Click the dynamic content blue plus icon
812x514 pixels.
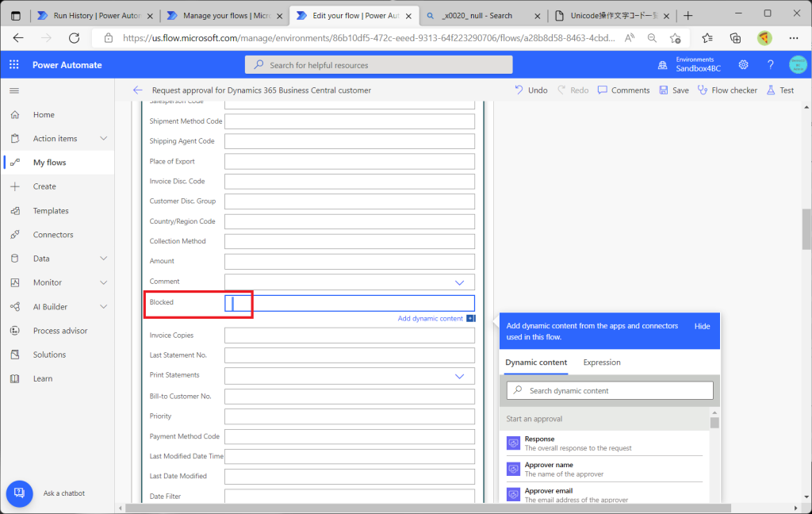pos(471,318)
